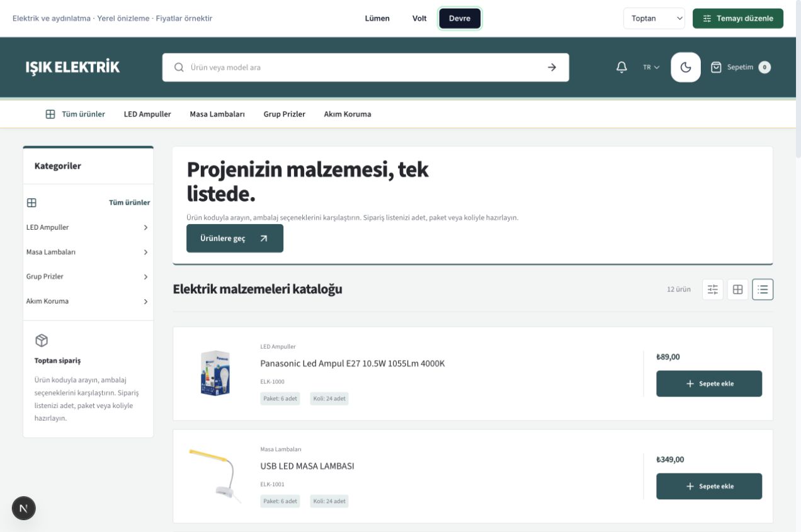Select the Devre theme tab
The width and height of the screenshot is (801, 532).
coord(460,18)
